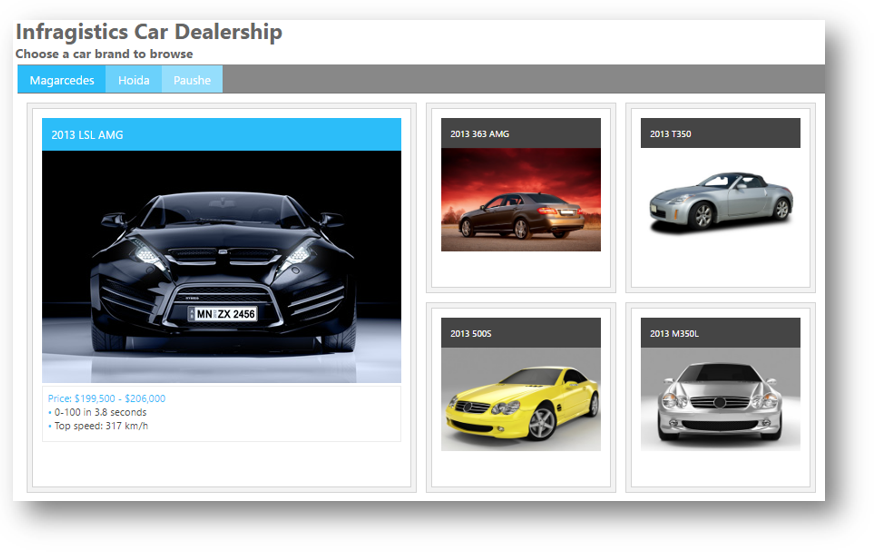Select the Magarcedes brand tab
Viewport: 876px width, 552px height.
[x=62, y=80]
